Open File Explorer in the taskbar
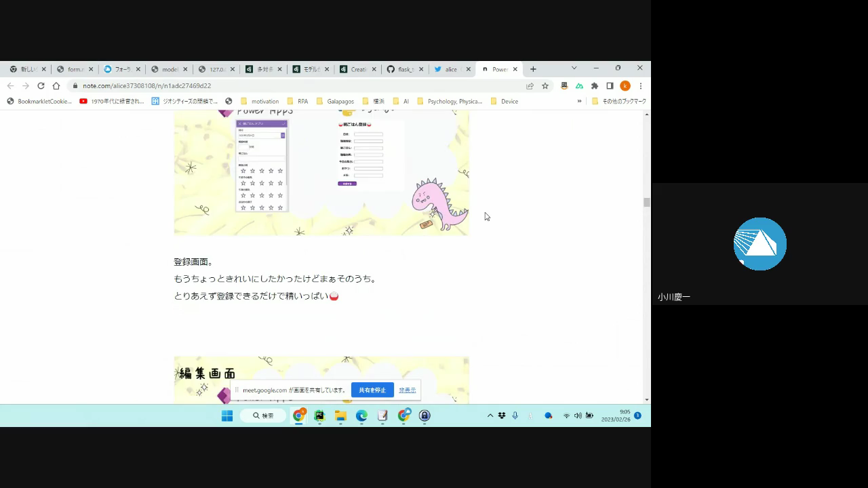 [x=340, y=415]
